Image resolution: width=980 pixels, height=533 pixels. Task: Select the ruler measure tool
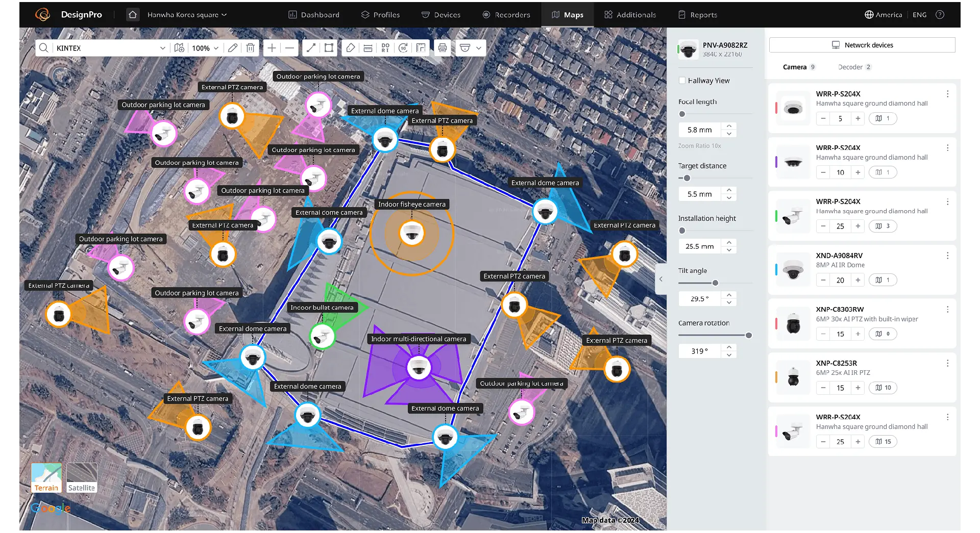coord(368,48)
